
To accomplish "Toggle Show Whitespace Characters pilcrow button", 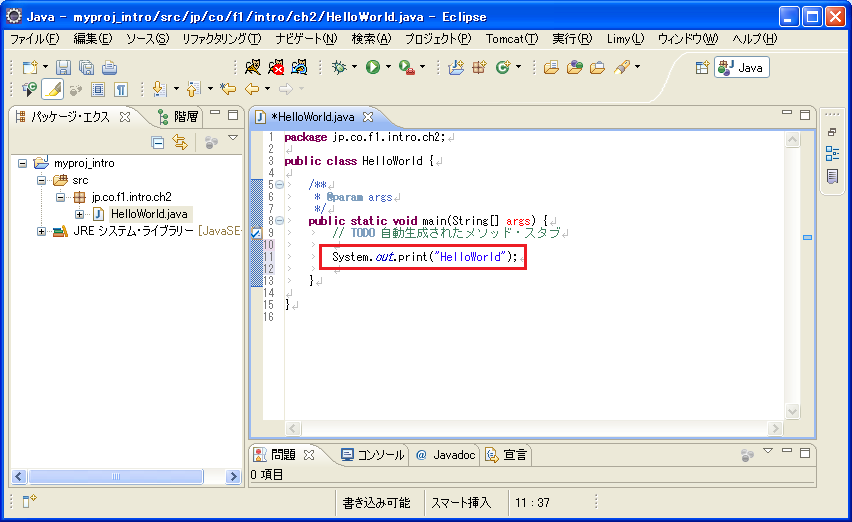I will [x=121, y=90].
